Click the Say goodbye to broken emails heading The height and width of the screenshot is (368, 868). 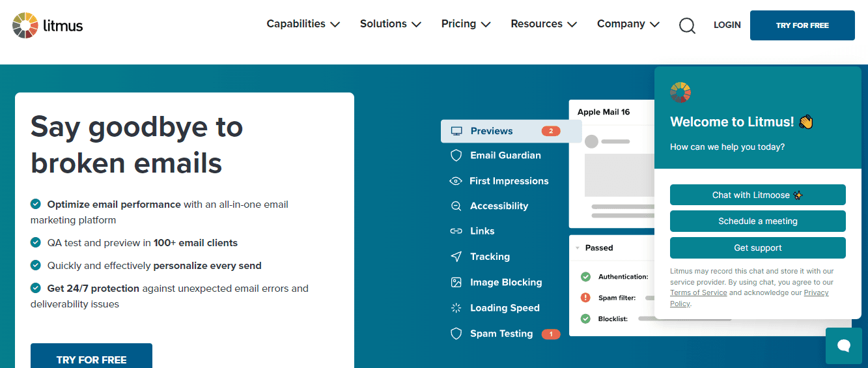pyautogui.click(x=137, y=145)
